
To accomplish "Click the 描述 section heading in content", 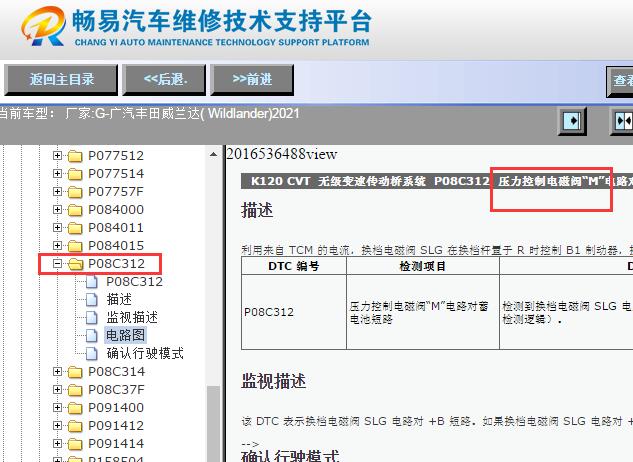I will (257, 210).
